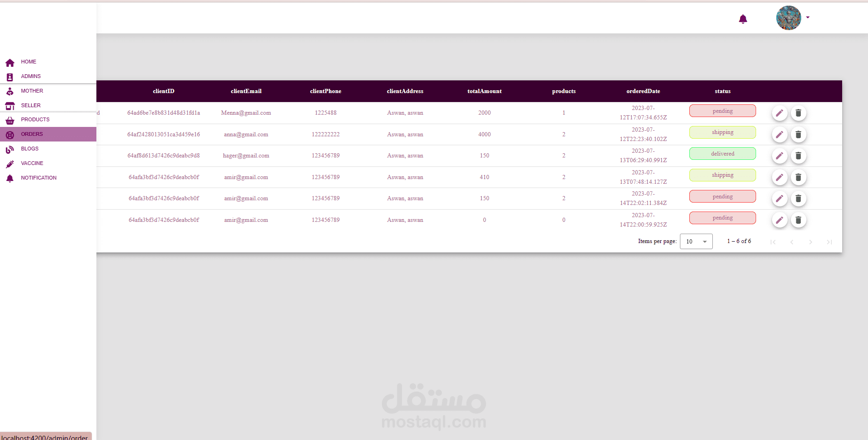Click the Seller storefront icon in sidebar
This screenshot has width=868, height=440.
click(x=10, y=106)
